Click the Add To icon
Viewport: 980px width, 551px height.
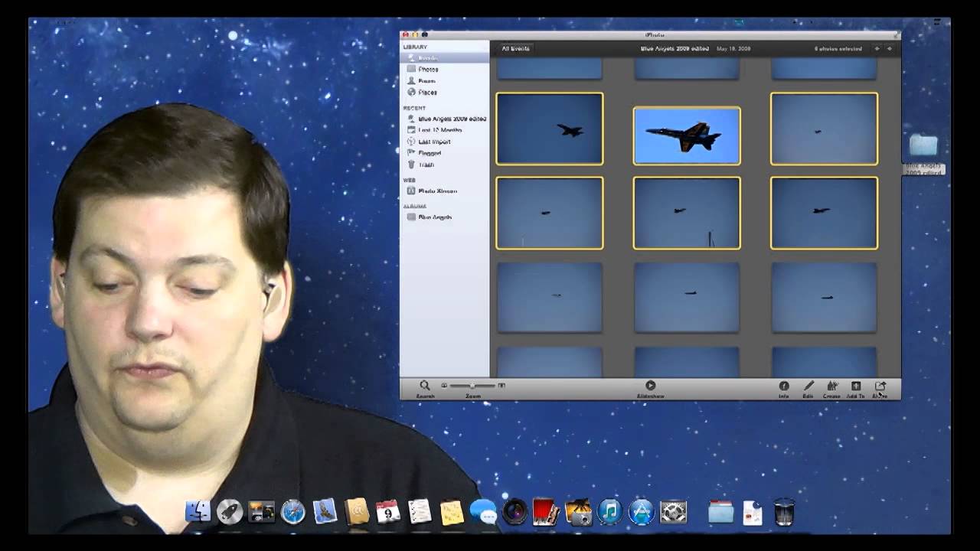[854, 386]
